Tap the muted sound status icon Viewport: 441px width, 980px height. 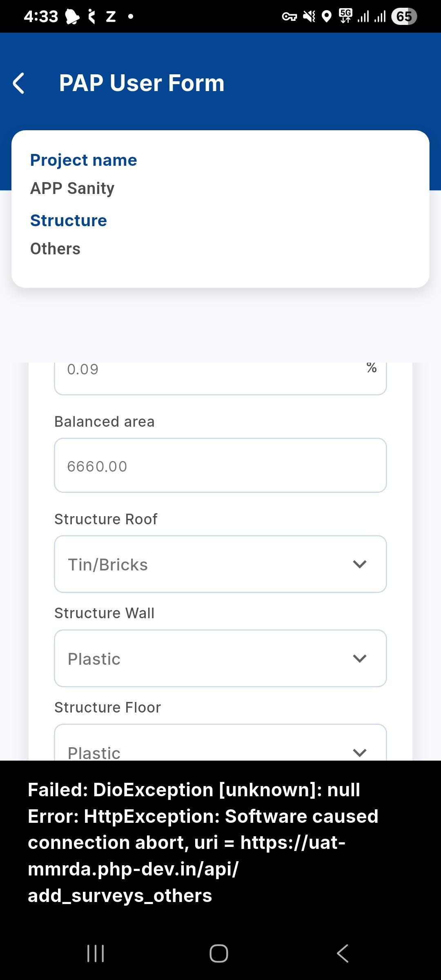pyautogui.click(x=309, y=17)
